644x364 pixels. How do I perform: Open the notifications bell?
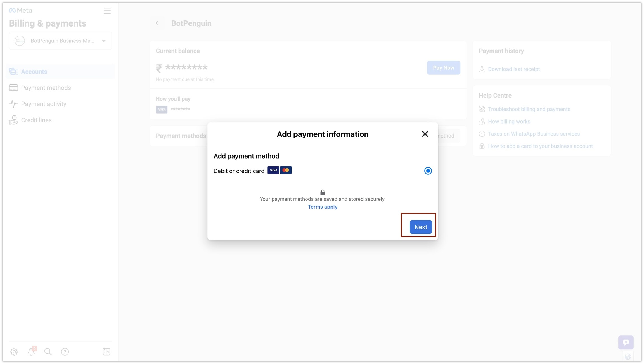[x=31, y=351]
